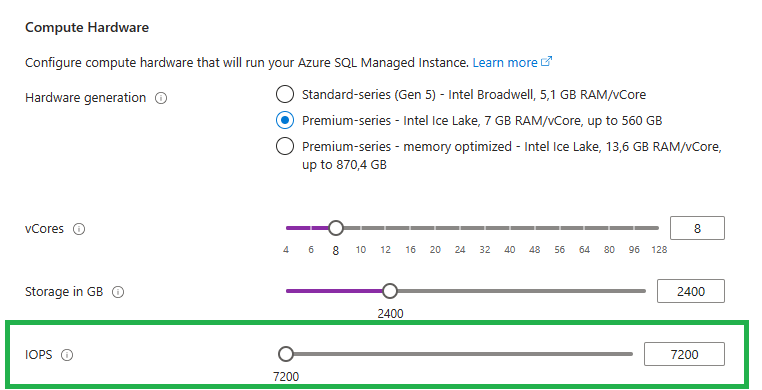This screenshot has width=762, height=390.
Task: Select Premium-series memory optimized option
Action: pyautogui.click(x=285, y=146)
